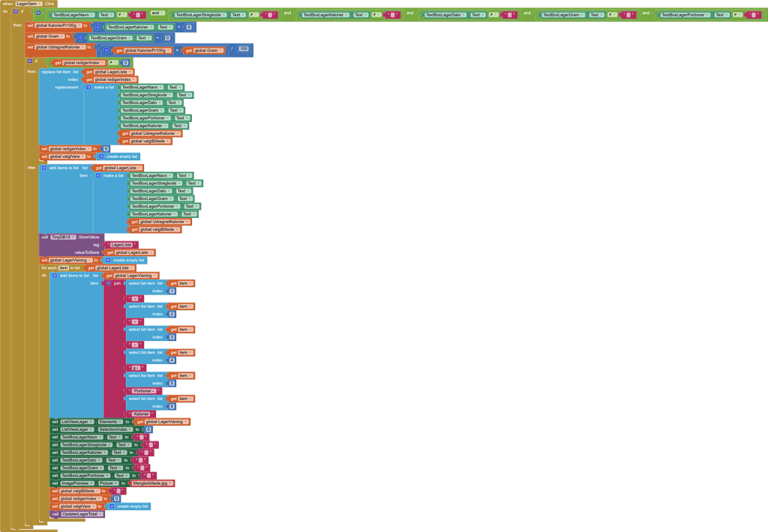This screenshot has width=768, height=532.
Task: Click the LagerListe tag text field
Action: click(121, 245)
